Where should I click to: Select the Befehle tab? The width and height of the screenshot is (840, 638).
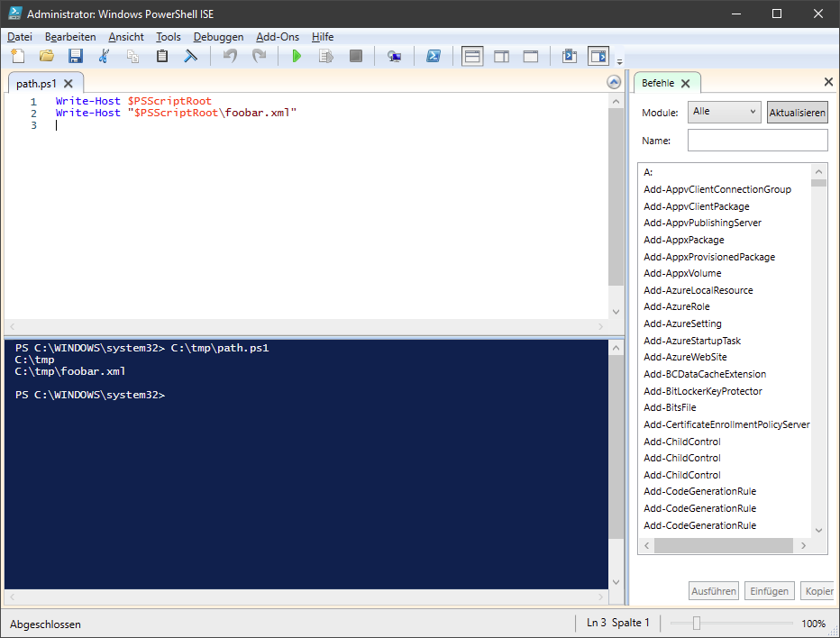pos(658,83)
